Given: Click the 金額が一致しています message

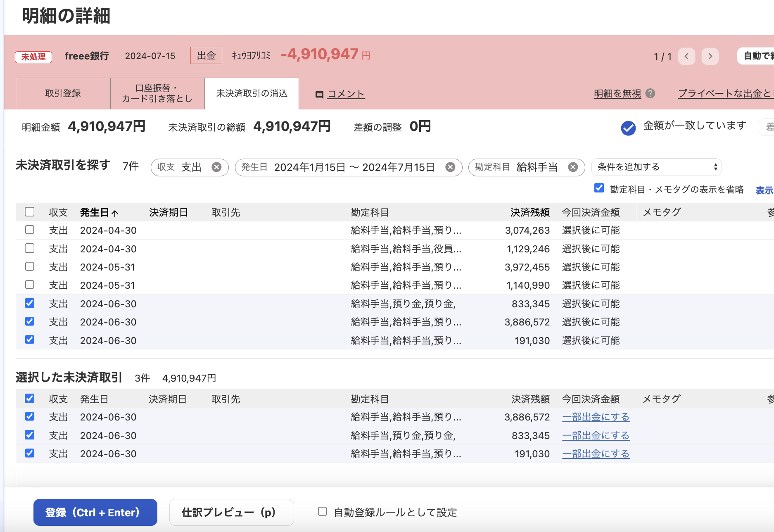Looking at the screenshot, I should point(695,126).
